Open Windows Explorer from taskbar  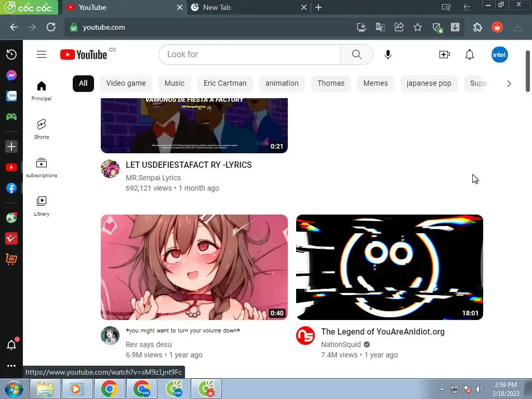[x=45, y=389]
